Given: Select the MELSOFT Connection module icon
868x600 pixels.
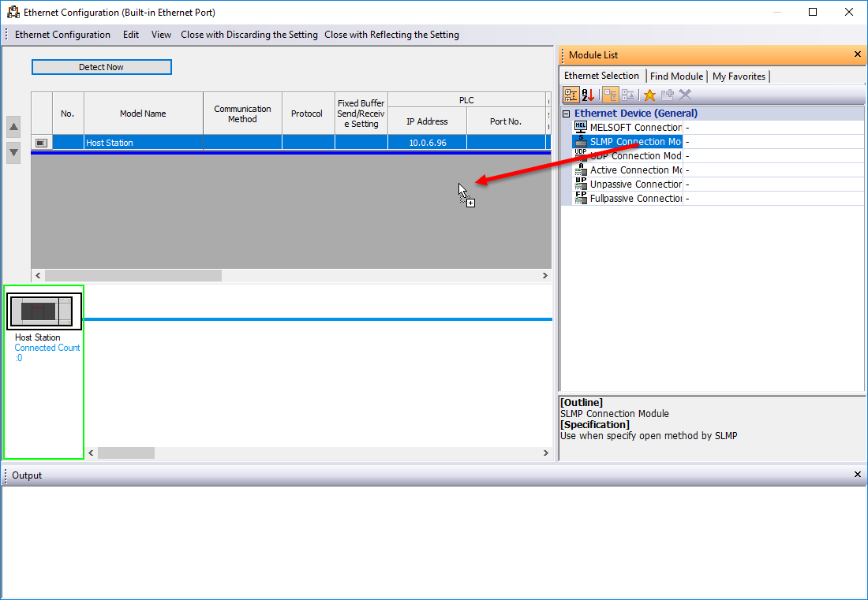Looking at the screenshot, I should tap(581, 128).
